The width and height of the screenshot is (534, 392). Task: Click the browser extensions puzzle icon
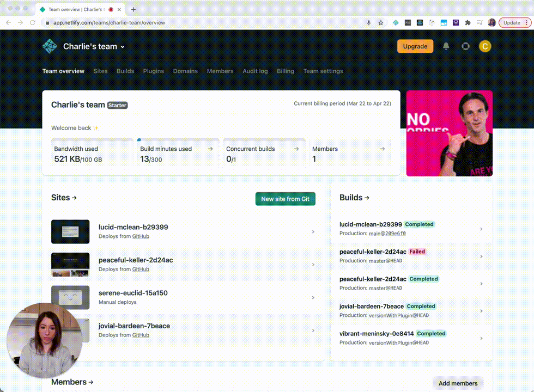[x=468, y=23]
